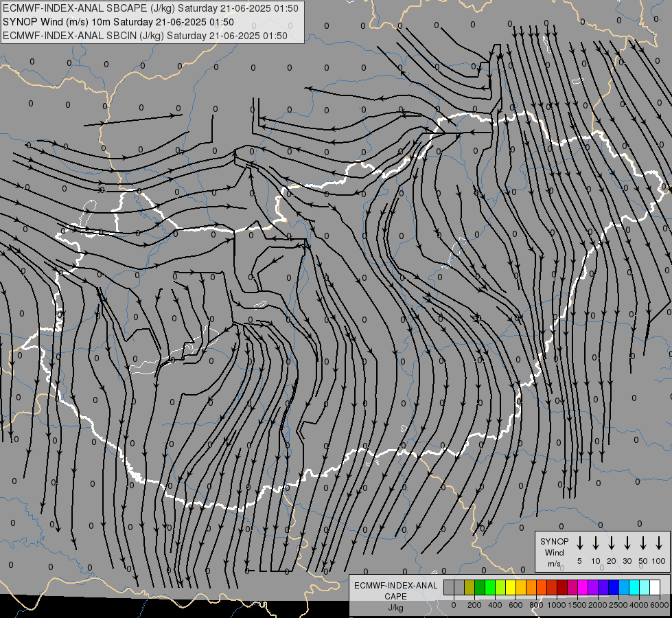Click the 2500 tick label on CAPE scale
Viewport: 672px width, 618px height.
point(618,605)
